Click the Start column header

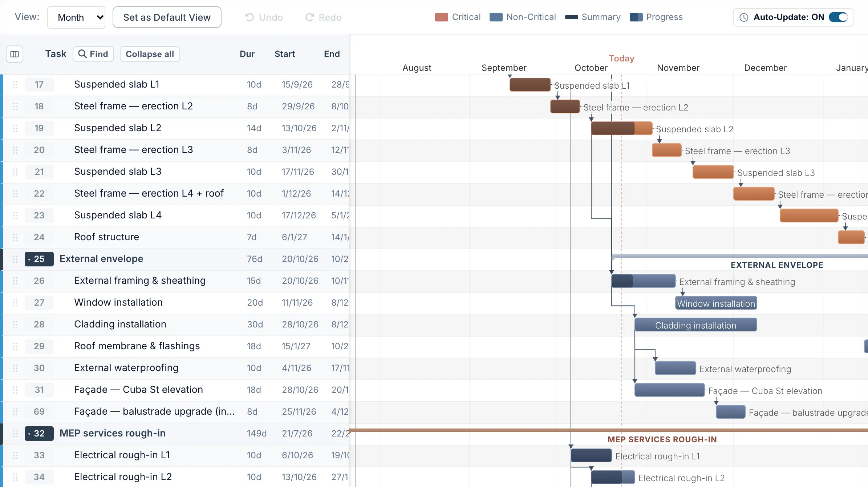285,54
